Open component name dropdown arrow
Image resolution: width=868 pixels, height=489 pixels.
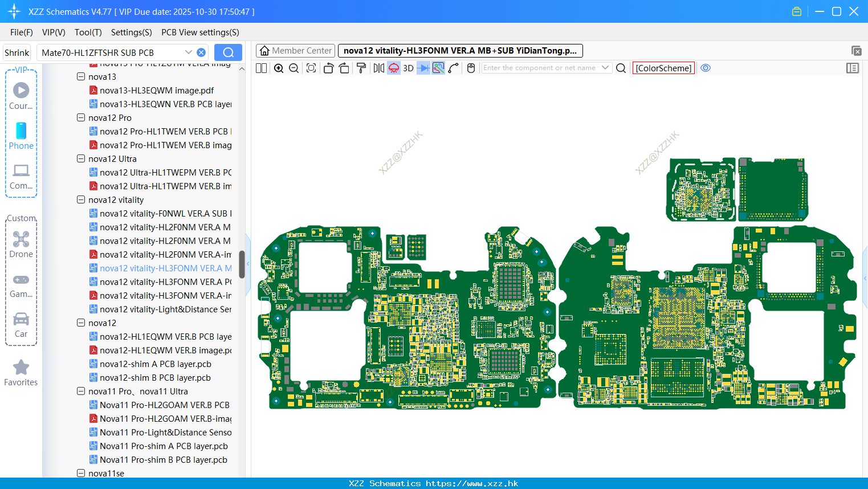point(605,68)
